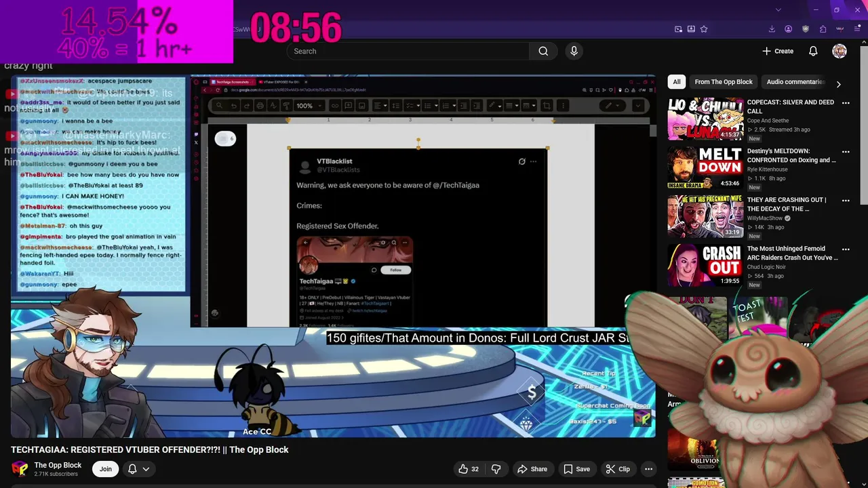The image size is (868, 488).
Task: Click The Opp Block channel avatar
Action: tap(20, 469)
